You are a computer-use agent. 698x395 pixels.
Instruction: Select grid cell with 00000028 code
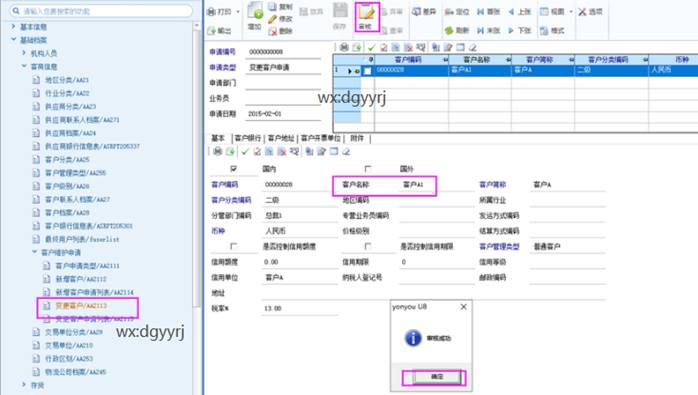(x=411, y=70)
